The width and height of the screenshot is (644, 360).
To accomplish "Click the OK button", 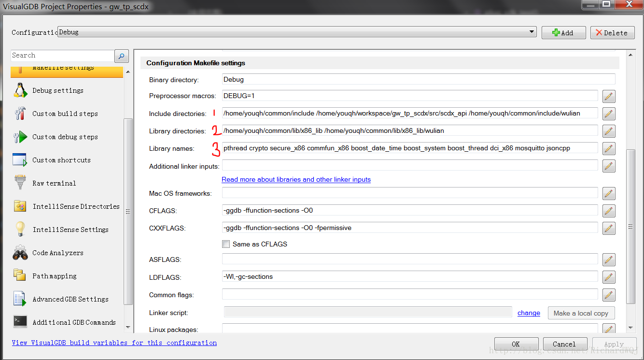I will (x=516, y=344).
